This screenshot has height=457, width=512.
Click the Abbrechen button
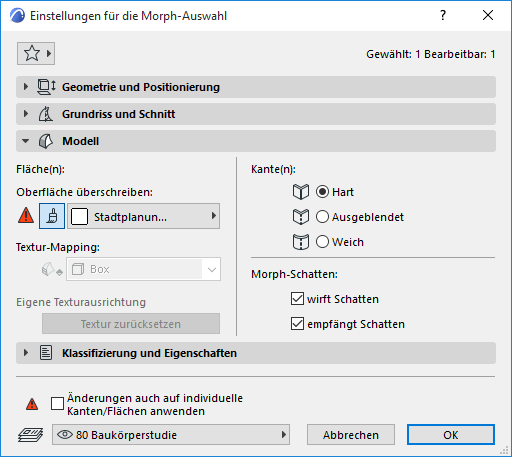click(x=351, y=435)
